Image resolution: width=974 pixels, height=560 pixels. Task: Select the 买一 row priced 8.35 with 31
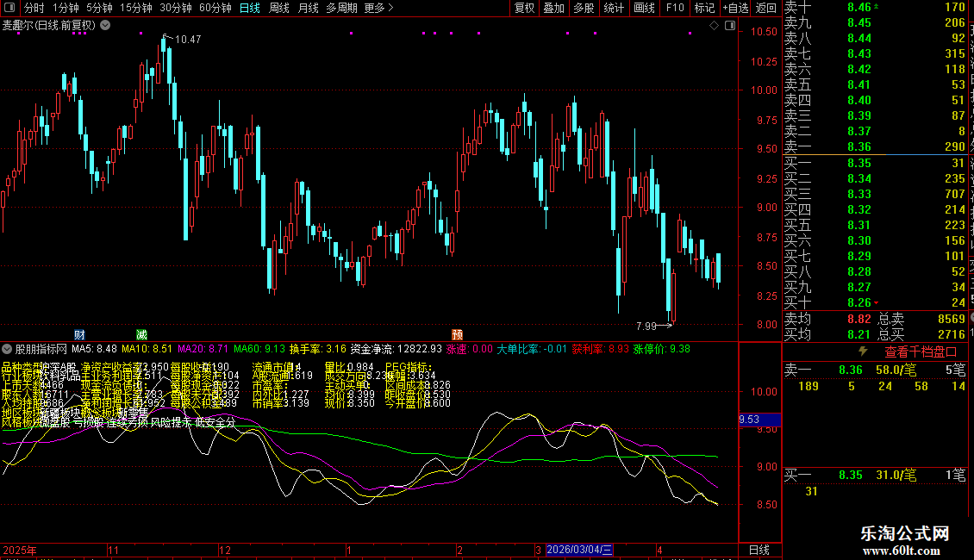point(876,163)
